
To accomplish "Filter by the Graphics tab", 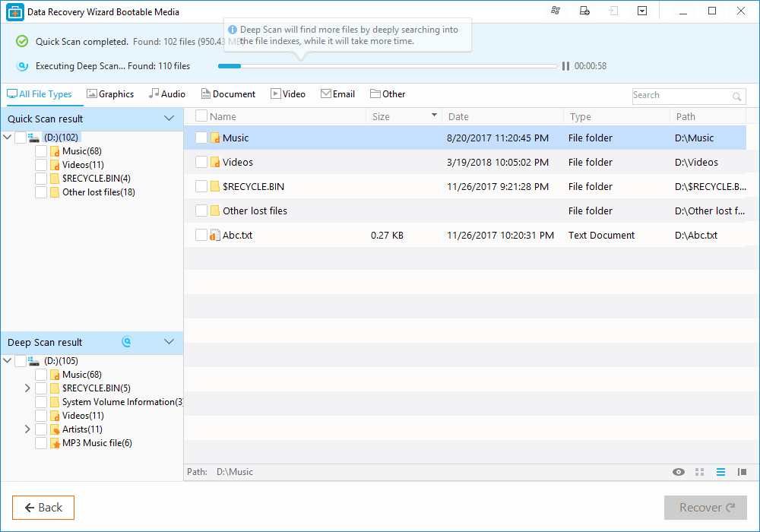I will tap(110, 94).
